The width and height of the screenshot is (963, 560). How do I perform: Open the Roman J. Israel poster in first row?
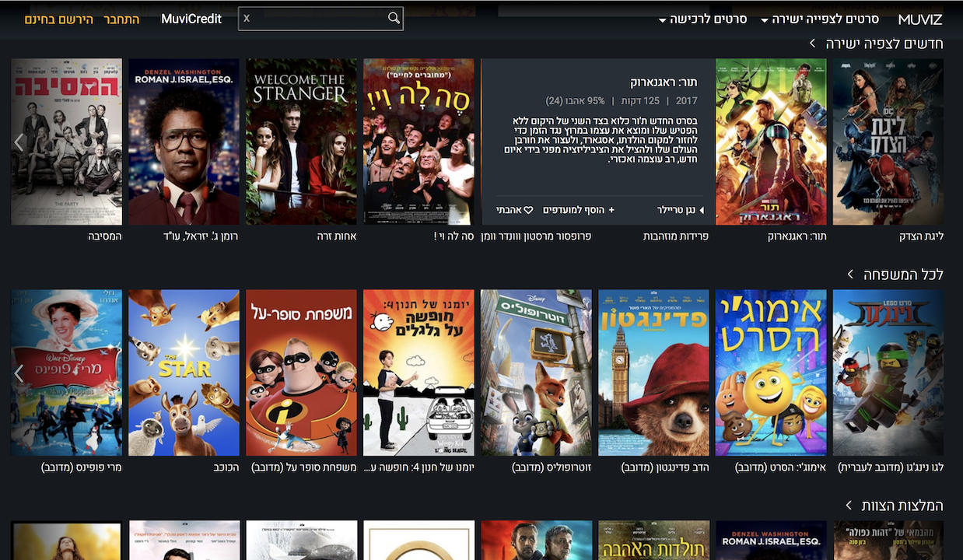click(184, 142)
